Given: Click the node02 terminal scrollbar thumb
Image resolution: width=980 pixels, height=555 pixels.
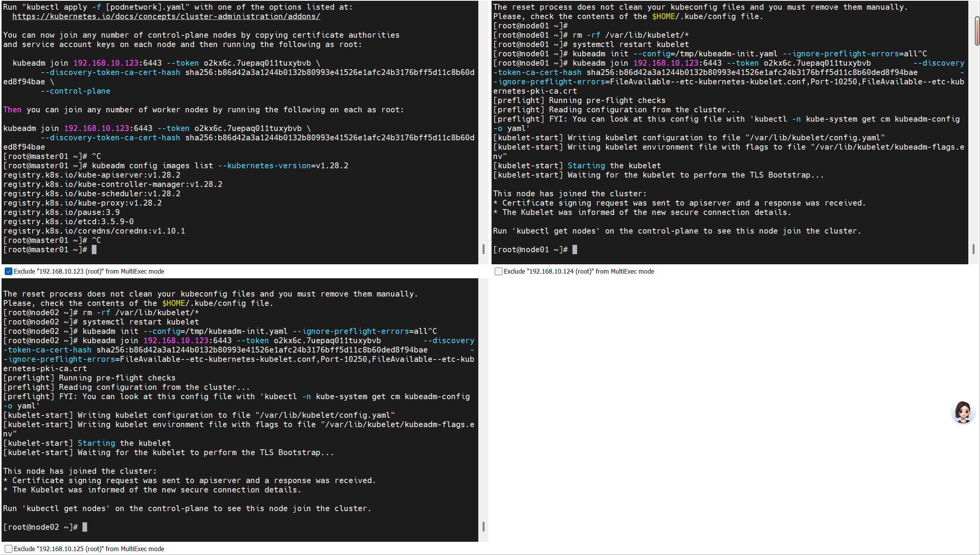Looking at the screenshot, I should pyautogui.click(x=483, y=527).
